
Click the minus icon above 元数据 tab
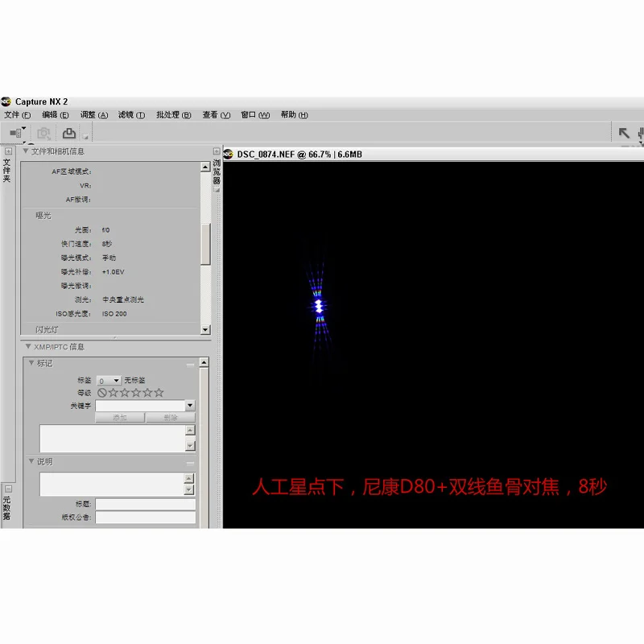[x=8, y=489]
